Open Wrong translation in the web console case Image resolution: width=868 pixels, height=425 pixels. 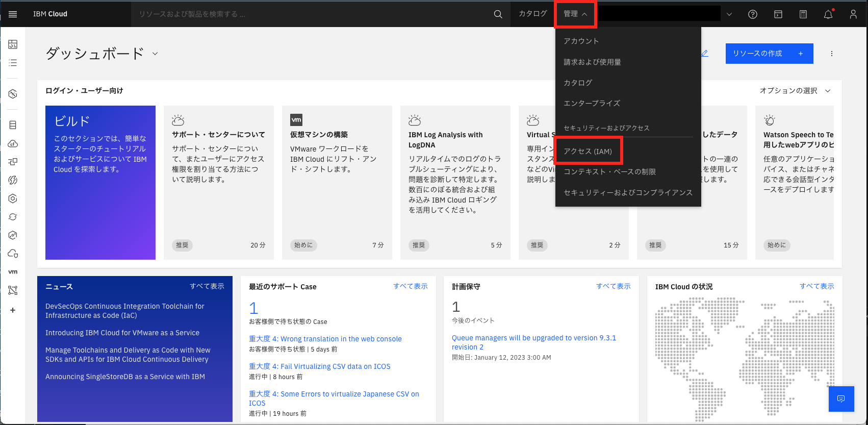[x=325, y=339]
